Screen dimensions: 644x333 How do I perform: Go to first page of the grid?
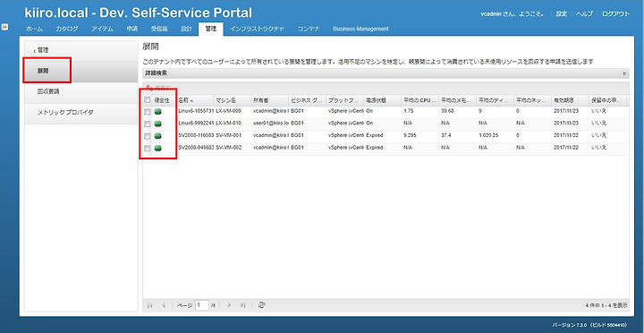click(150, 305)
